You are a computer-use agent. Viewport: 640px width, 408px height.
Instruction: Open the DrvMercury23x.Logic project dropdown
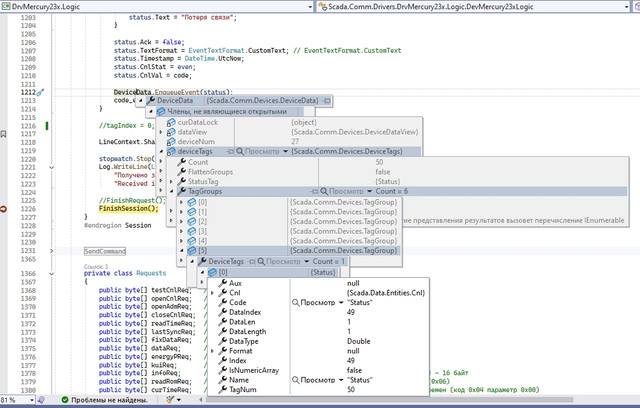point(310,7)
